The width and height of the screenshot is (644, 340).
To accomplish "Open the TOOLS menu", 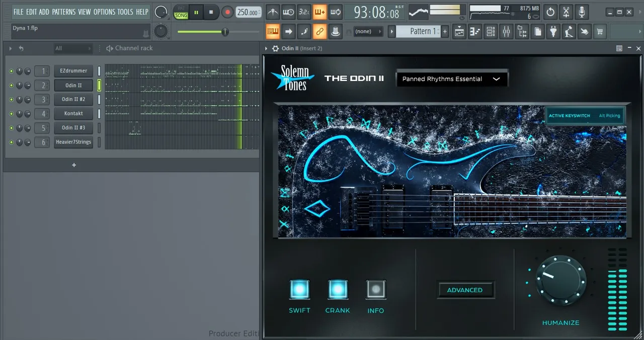I will [125, 12].
